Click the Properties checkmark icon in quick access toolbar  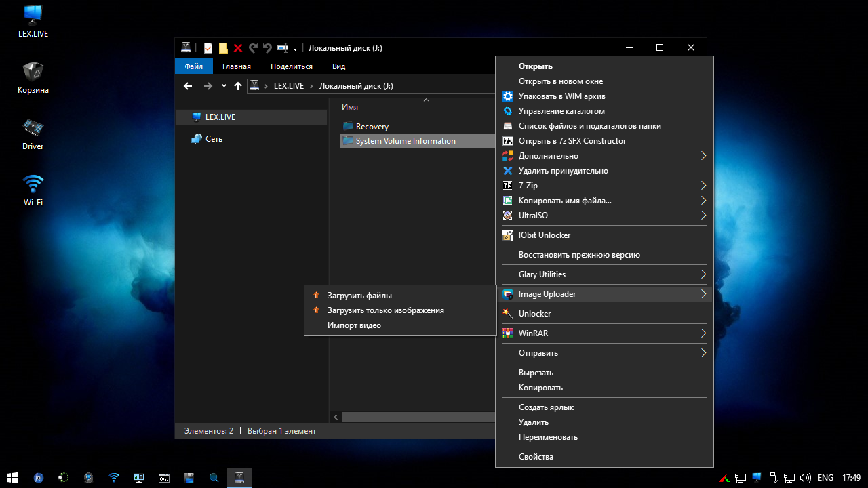pos(208,48)
